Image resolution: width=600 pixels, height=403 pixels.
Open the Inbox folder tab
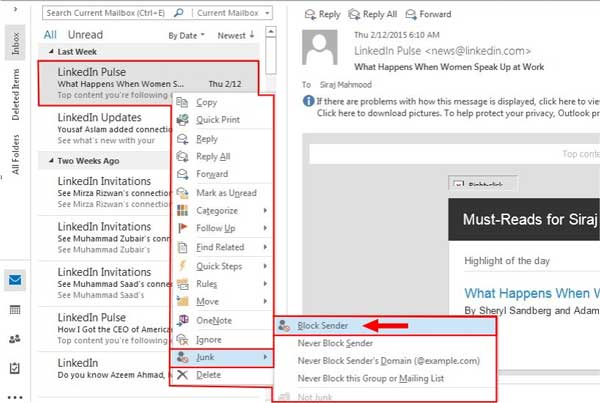[15, 43]
